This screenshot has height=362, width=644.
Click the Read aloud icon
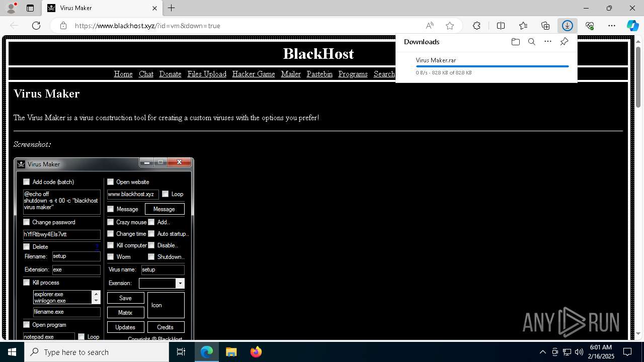(430, 26)
